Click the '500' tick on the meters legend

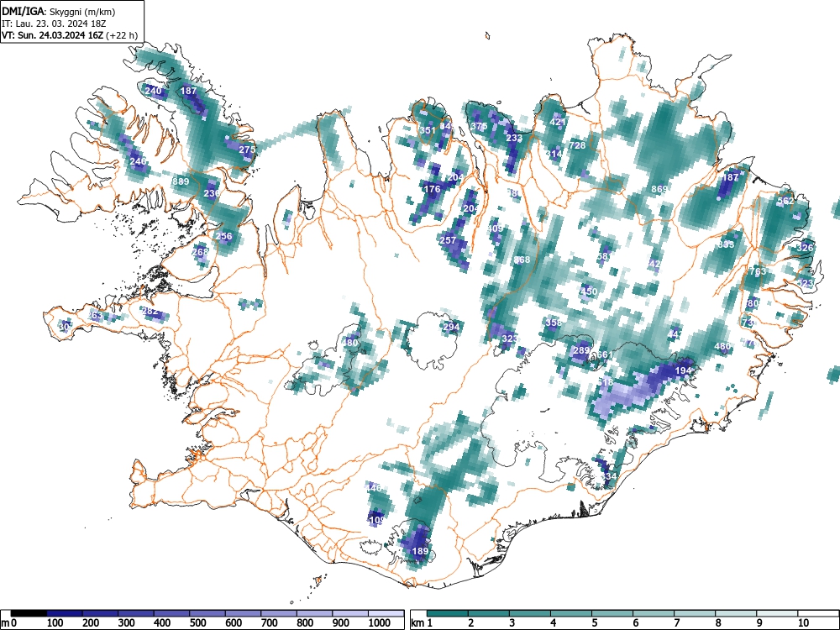197,623
